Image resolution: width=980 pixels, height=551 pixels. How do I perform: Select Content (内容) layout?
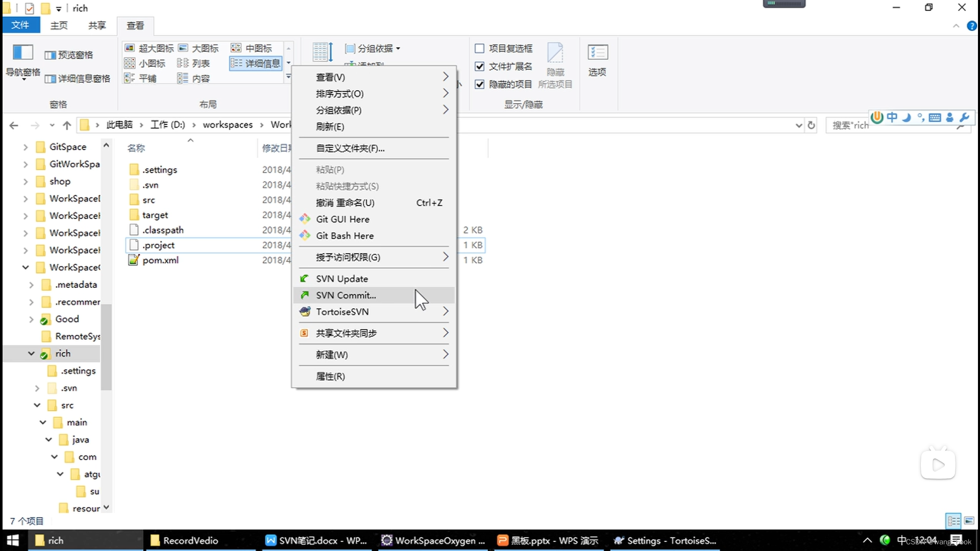pos(193,78)
